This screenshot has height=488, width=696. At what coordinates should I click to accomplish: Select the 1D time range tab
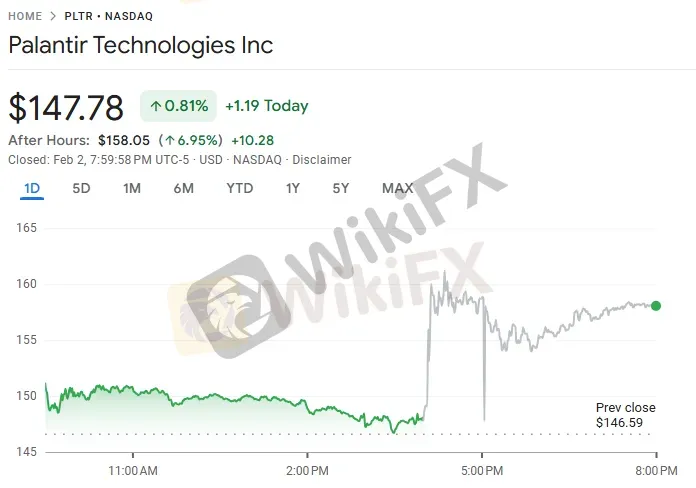[32, 188]
